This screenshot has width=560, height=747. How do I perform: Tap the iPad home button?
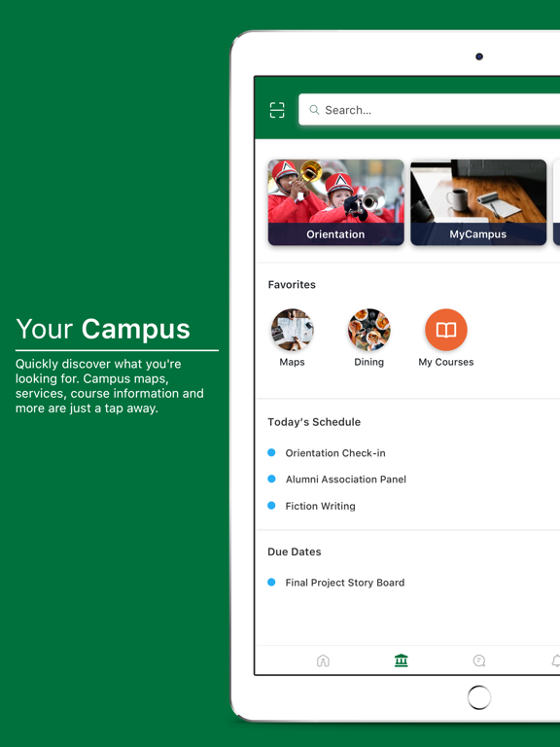[x=479, y=698]
